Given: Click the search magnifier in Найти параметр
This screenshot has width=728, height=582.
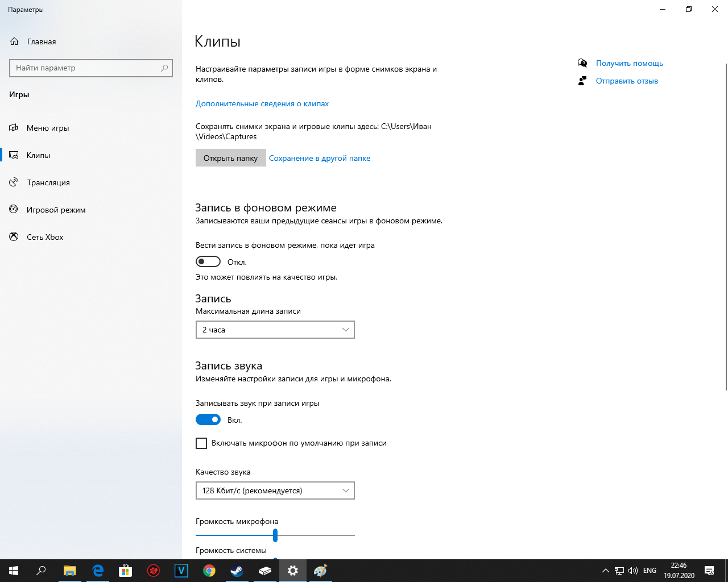Looking at the screenshot, I should [x=164, y=68].
